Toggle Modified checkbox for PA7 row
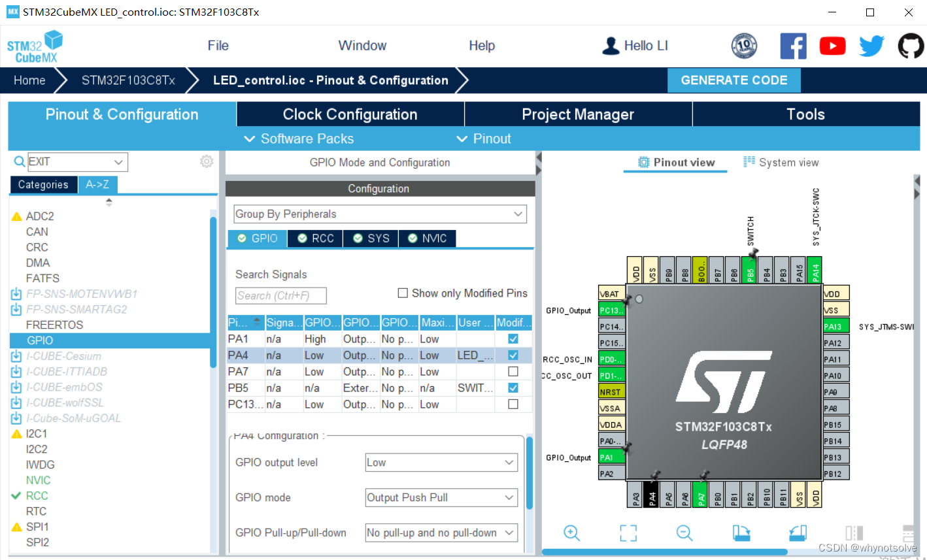 tap(513, 371)
